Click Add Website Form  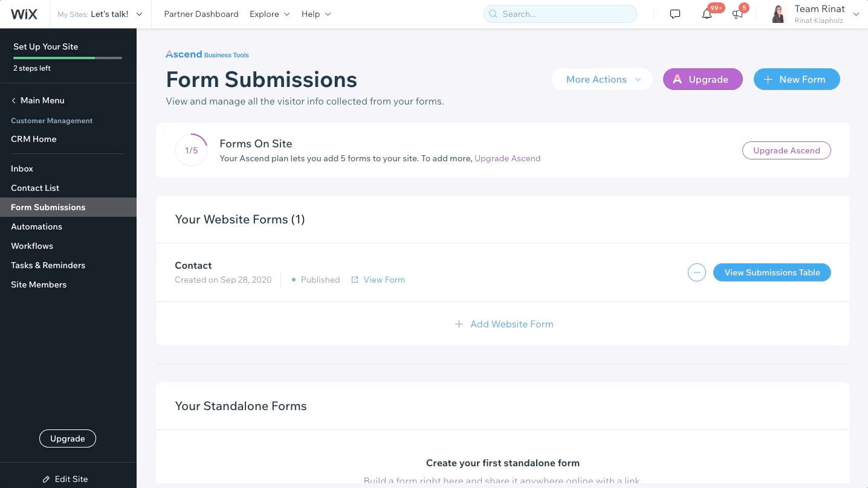[x=504, y=324]
